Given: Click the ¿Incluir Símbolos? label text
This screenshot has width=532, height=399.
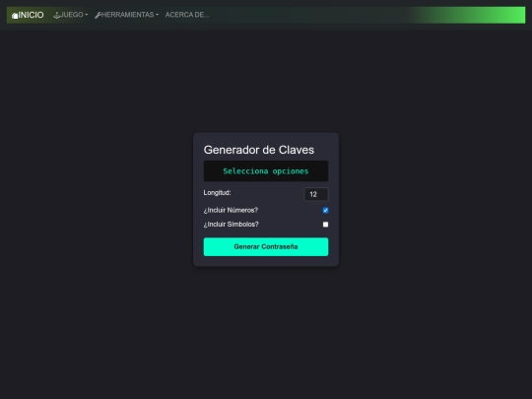Looking at the screenshot, I should 232,225.
